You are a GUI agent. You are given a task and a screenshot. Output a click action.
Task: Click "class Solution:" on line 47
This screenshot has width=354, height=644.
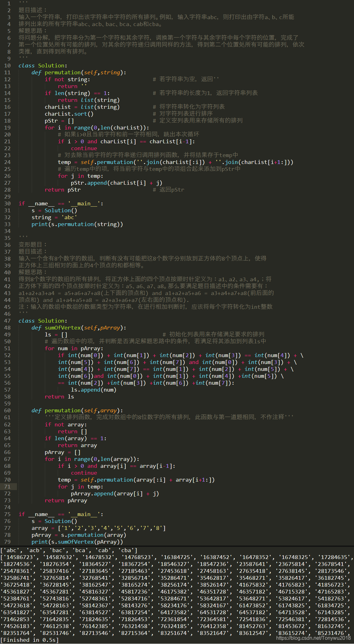(x=43, y=321)
